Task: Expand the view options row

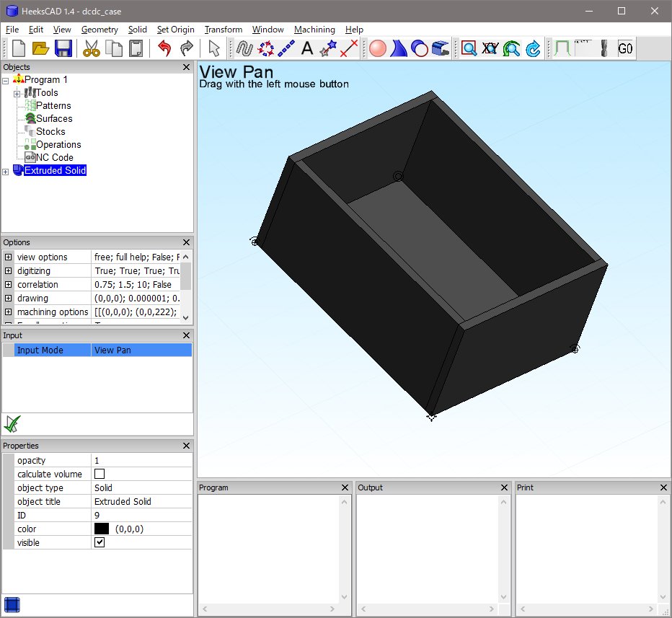Action: pos(9,257)
